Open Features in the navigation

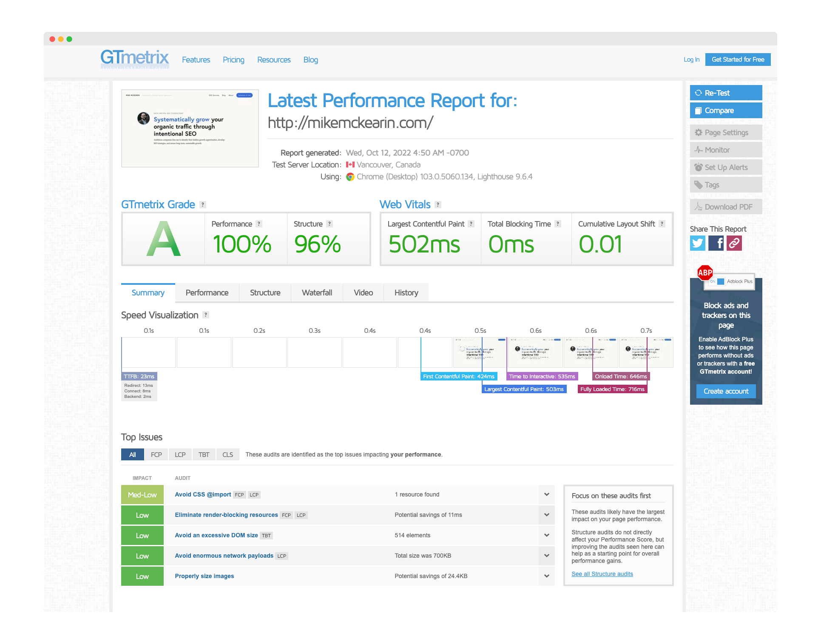click(x=196, y=60)
